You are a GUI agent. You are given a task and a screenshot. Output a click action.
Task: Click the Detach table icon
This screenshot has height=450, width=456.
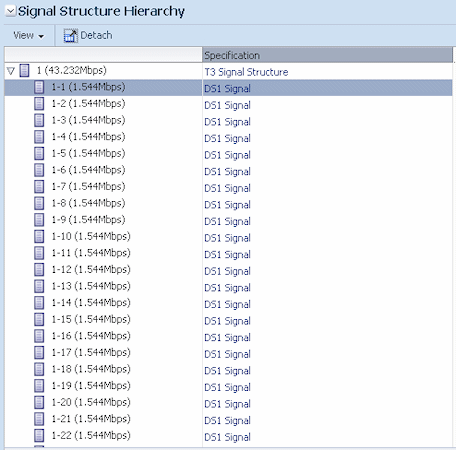[70, 36]
